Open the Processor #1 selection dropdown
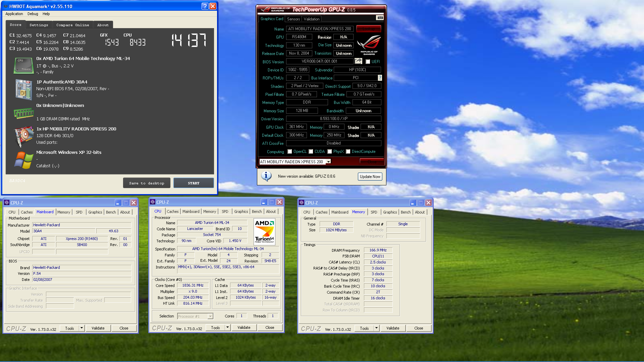644x362 pixels. (210, 316)
